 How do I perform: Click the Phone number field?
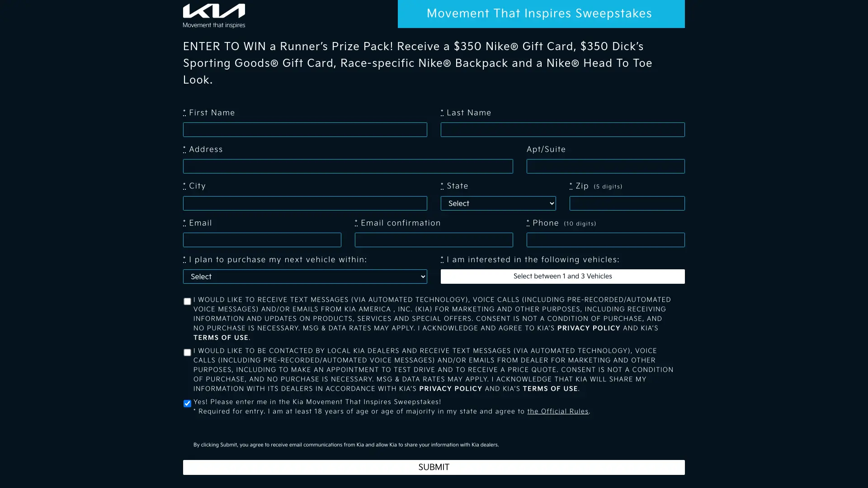click(605, 240)
